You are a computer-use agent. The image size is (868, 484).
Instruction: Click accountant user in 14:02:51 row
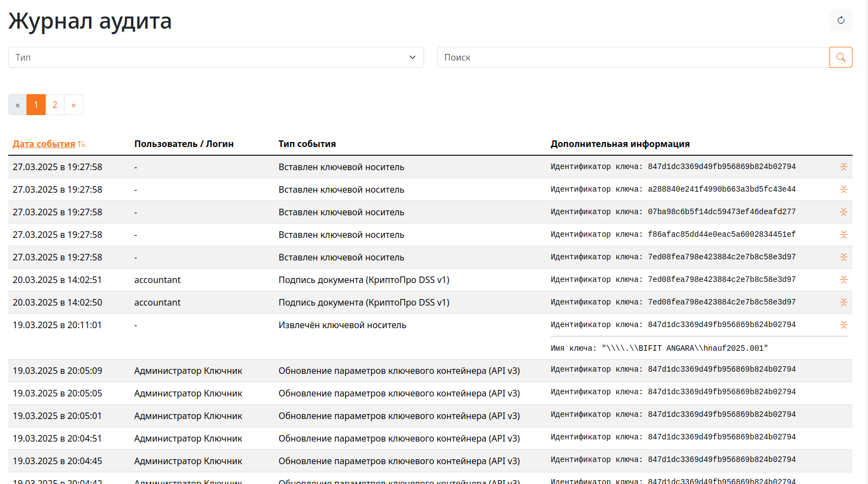(x=158, y=280)
